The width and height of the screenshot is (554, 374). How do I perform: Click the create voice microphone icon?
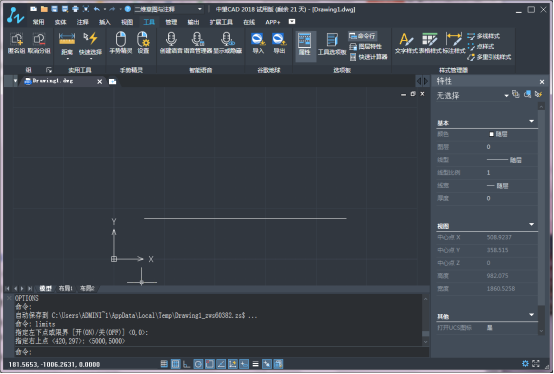click(x=171, y=42)
